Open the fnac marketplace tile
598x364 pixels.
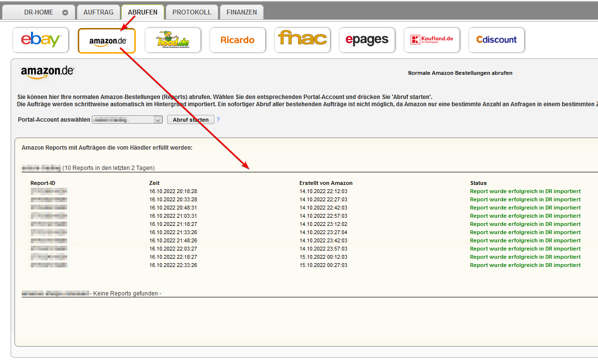click(302, 40)
